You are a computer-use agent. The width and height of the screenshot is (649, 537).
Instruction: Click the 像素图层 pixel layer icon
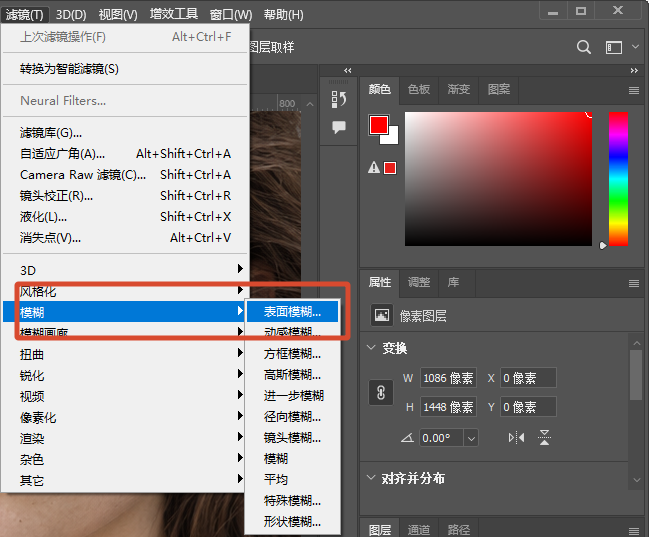click(382, 315)
